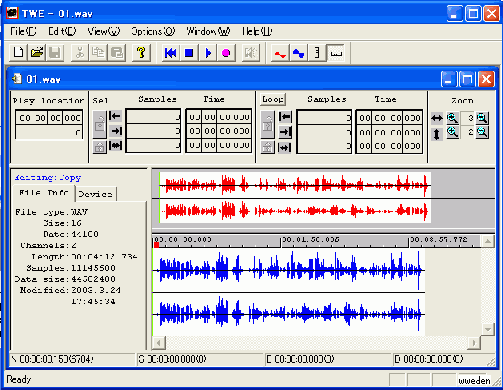The image size is (503, 390).
Task: Toggle the horizontal time ruler icon
Action: click(335, 53)
